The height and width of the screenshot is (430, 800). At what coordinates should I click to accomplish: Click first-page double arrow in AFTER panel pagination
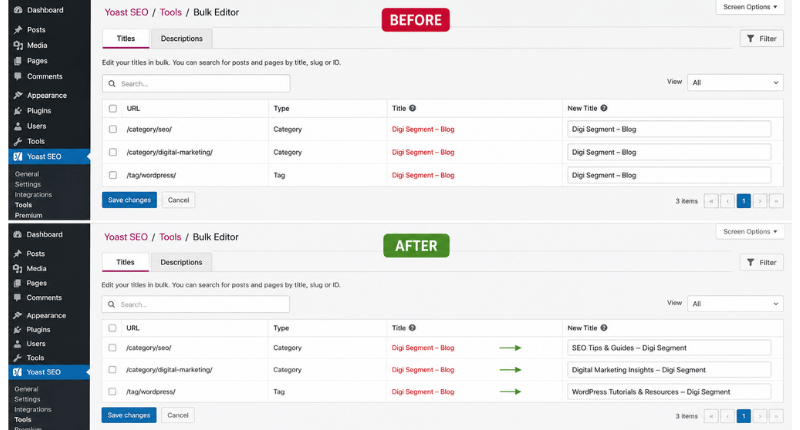tap(711, 416)
